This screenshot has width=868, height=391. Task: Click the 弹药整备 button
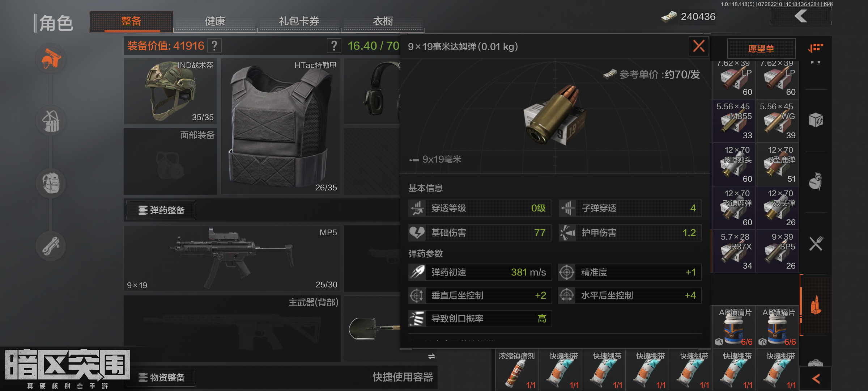[x=161, y=210]
